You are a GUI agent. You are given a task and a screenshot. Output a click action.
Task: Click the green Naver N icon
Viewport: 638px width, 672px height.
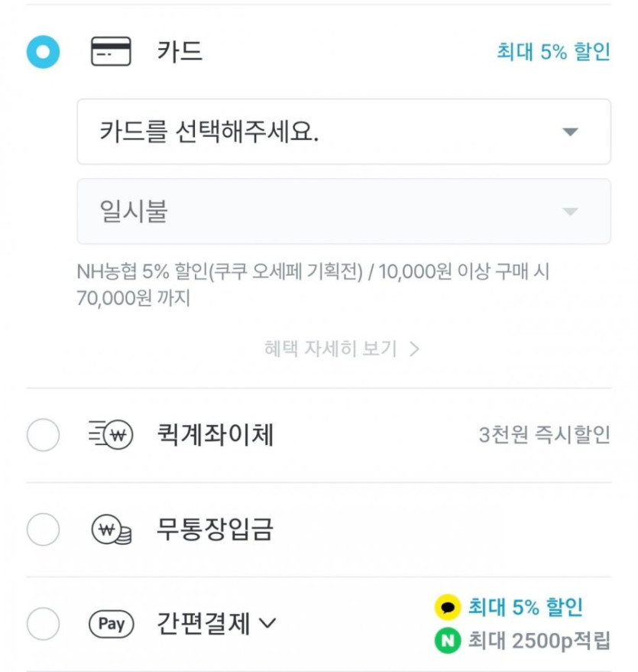tap(447, 641)
